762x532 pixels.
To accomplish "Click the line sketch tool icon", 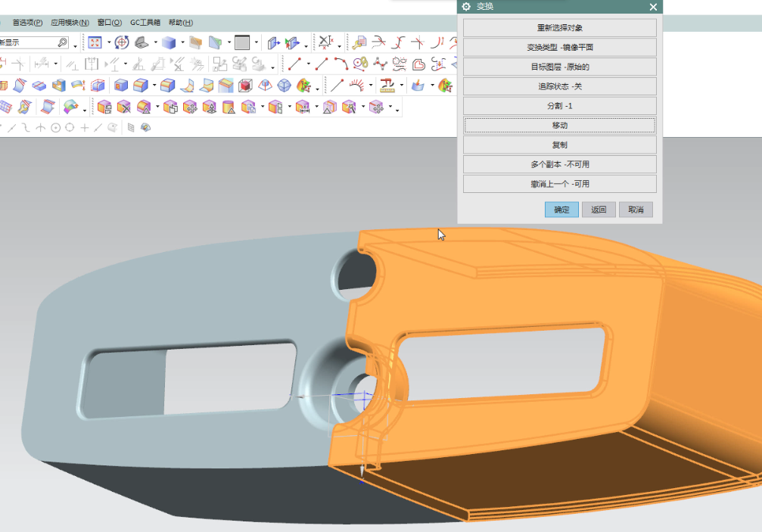I will tap(293, 64).
